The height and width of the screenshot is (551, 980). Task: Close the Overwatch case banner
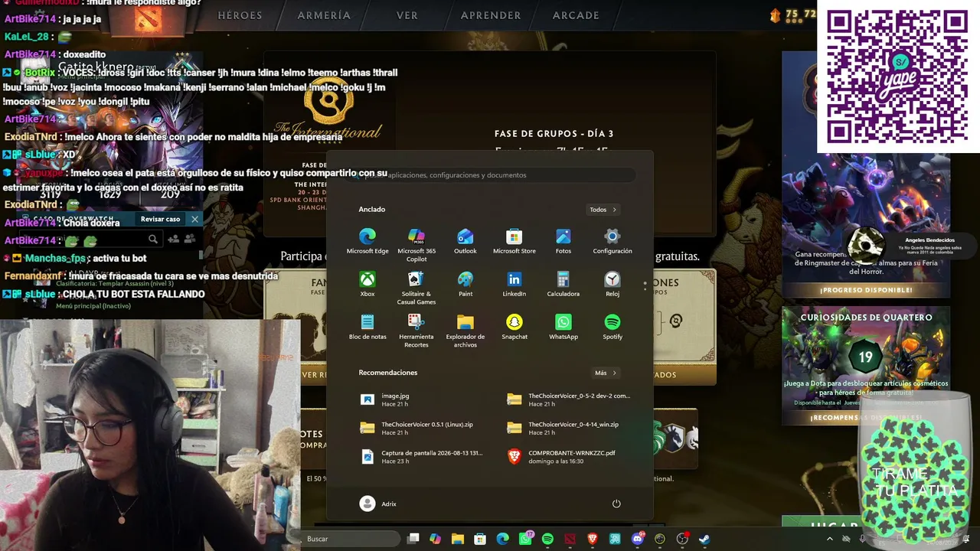point(194,219)
